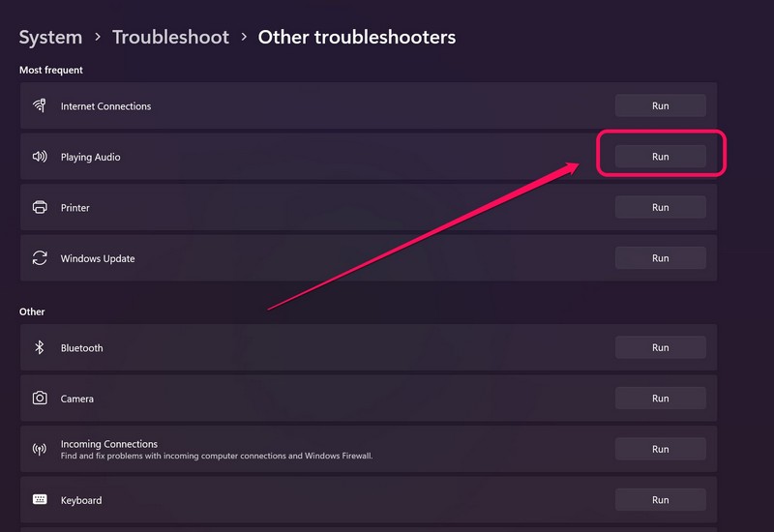
Task: Go back to System in breadcrumb
Action: (50, 38)
